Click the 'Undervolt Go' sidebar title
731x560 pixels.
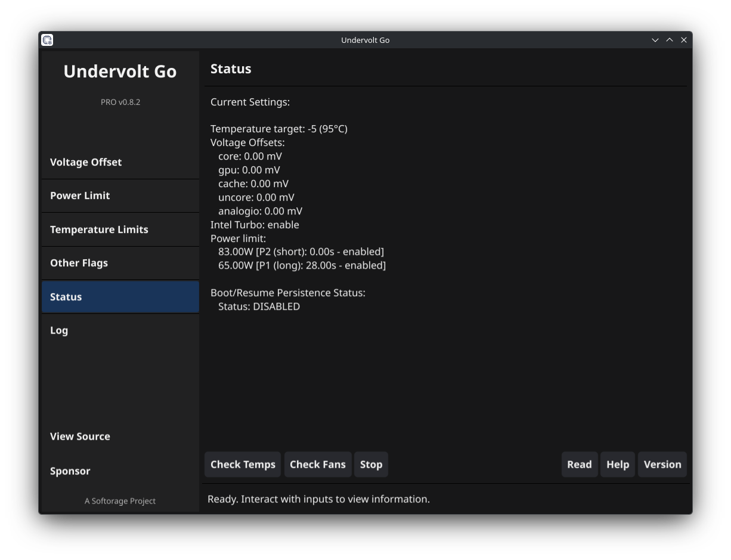click(x=120, y=71)
